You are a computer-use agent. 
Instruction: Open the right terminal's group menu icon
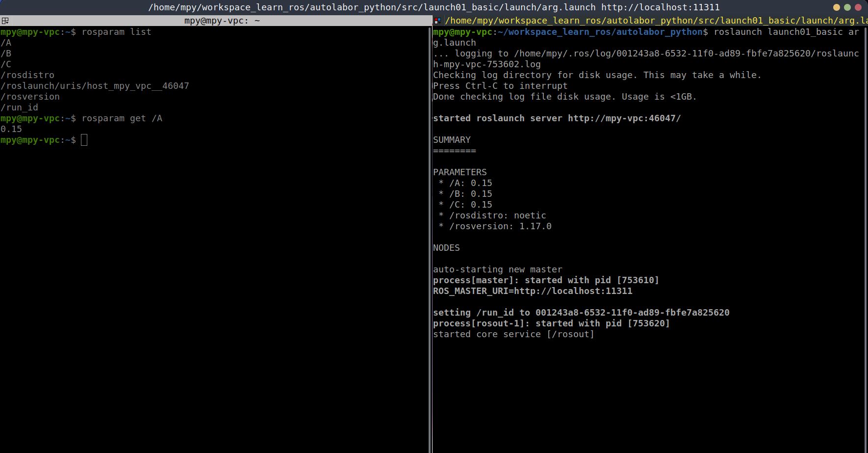coord(437,21)
